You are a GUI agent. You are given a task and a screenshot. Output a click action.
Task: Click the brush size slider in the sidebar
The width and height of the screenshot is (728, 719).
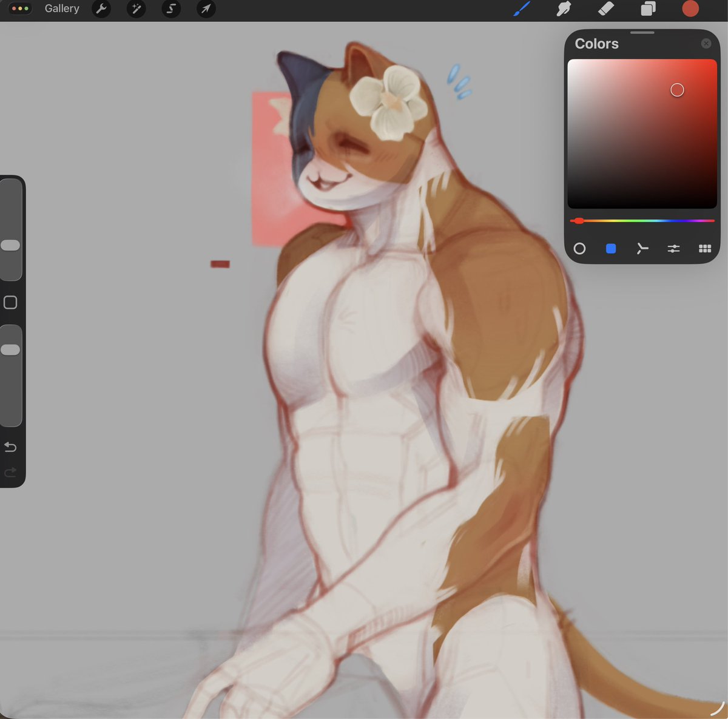click(x=10, y=229)
